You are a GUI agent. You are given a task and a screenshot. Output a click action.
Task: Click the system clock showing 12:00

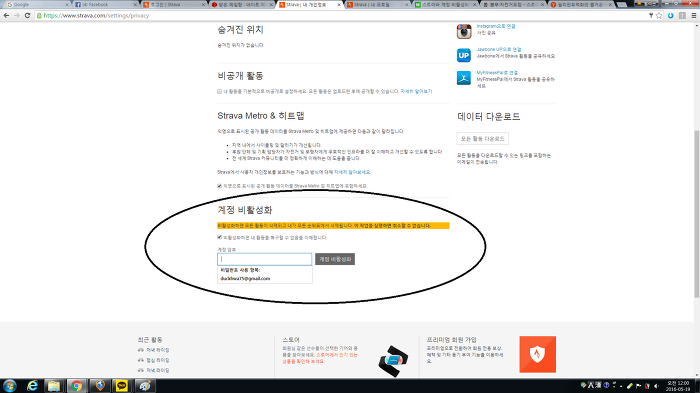[x=678, y=386]
